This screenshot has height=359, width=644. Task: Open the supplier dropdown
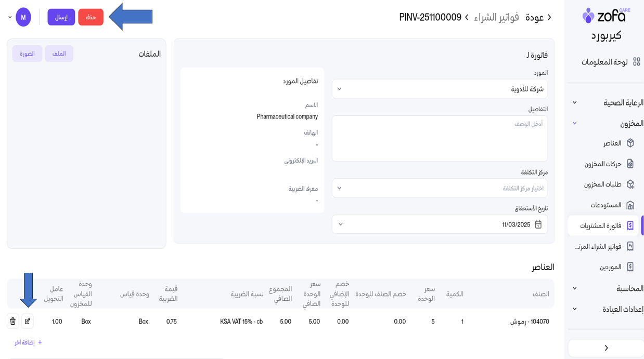coord(440,89)
